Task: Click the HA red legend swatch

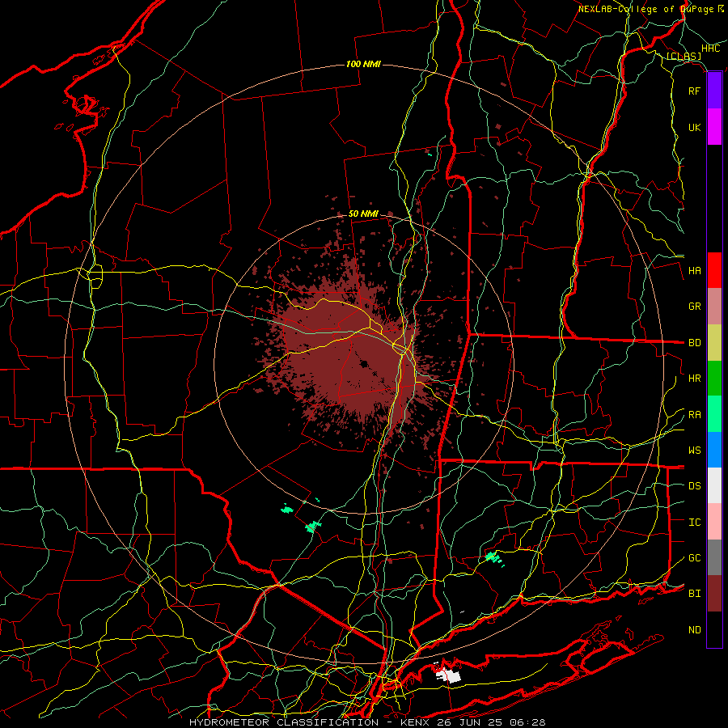Action: (714, 270)
